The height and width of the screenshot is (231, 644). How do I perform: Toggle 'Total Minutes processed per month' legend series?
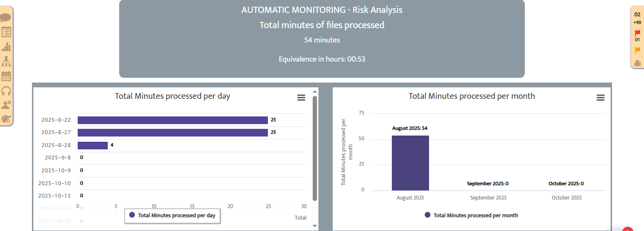click(x=471, y=215)
